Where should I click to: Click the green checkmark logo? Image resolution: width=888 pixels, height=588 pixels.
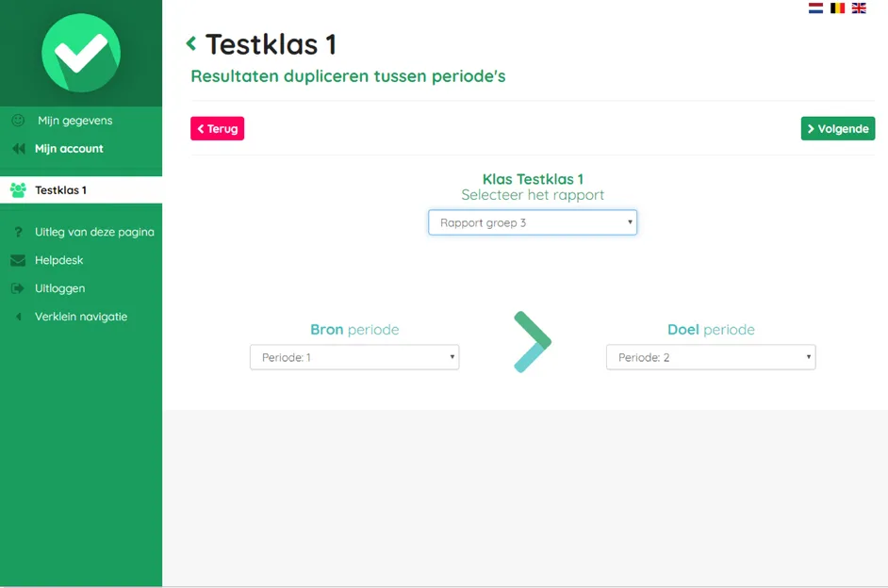[x=81, y=53]
